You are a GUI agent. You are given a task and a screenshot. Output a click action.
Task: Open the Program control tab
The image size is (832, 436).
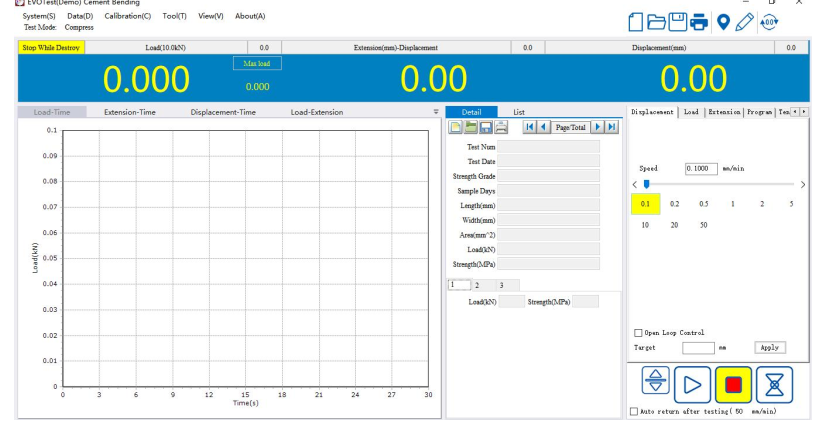759,112
